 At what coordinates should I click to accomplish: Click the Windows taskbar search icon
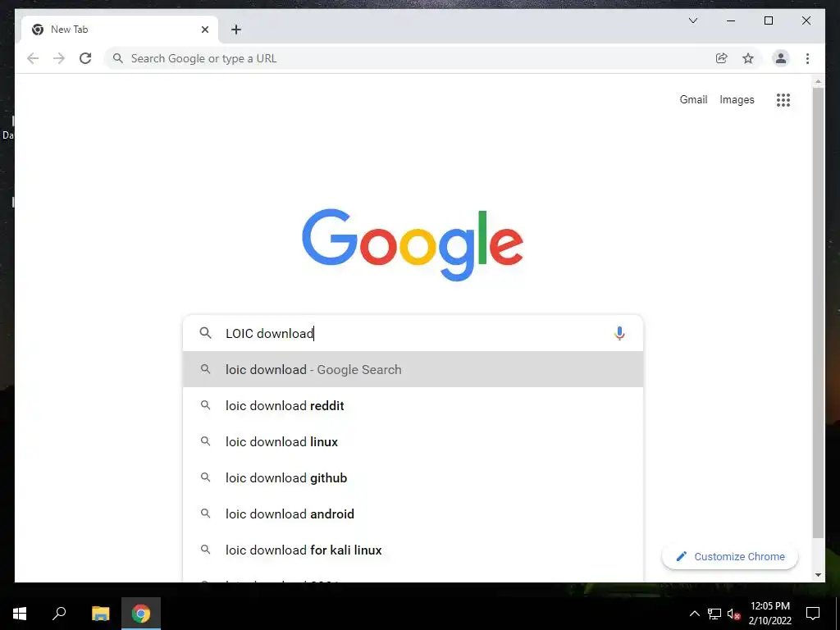59,614
